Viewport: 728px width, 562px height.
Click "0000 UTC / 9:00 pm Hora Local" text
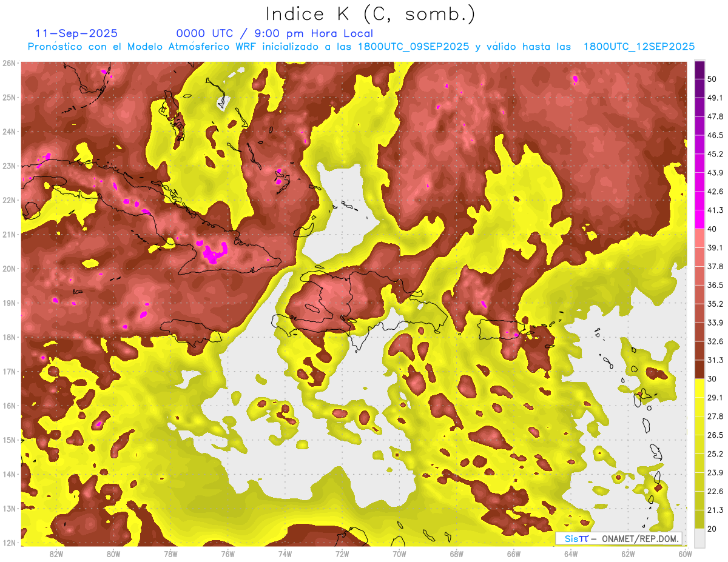[275, 33]
